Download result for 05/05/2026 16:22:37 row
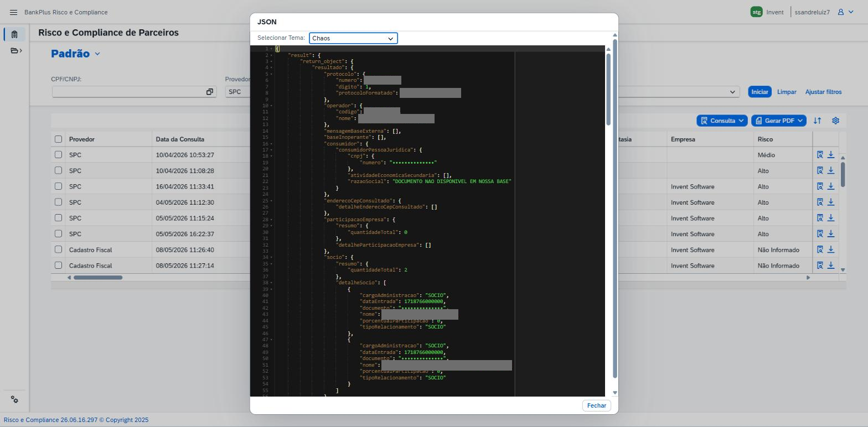Image resolution: width=868 pixels, height=427 pixels. 831,234
